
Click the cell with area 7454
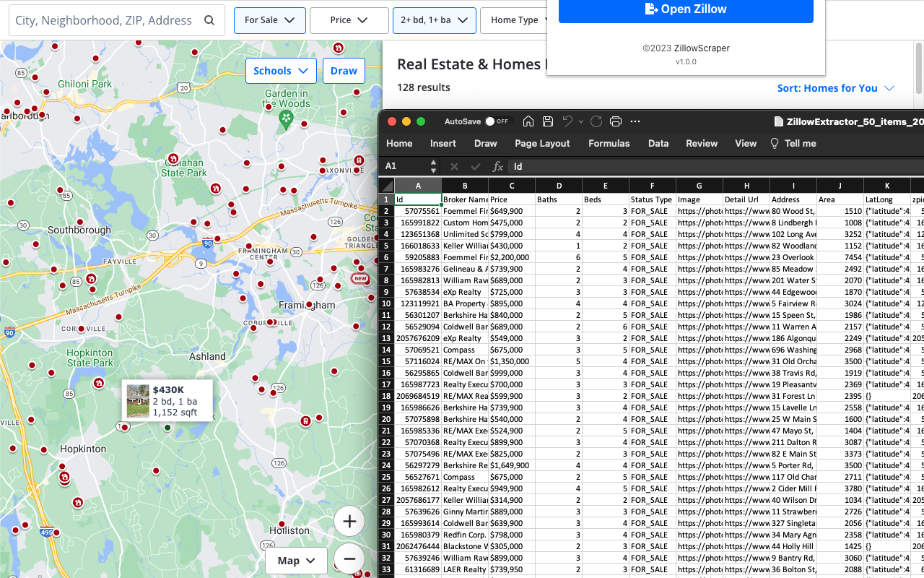(x=840, y=257)
